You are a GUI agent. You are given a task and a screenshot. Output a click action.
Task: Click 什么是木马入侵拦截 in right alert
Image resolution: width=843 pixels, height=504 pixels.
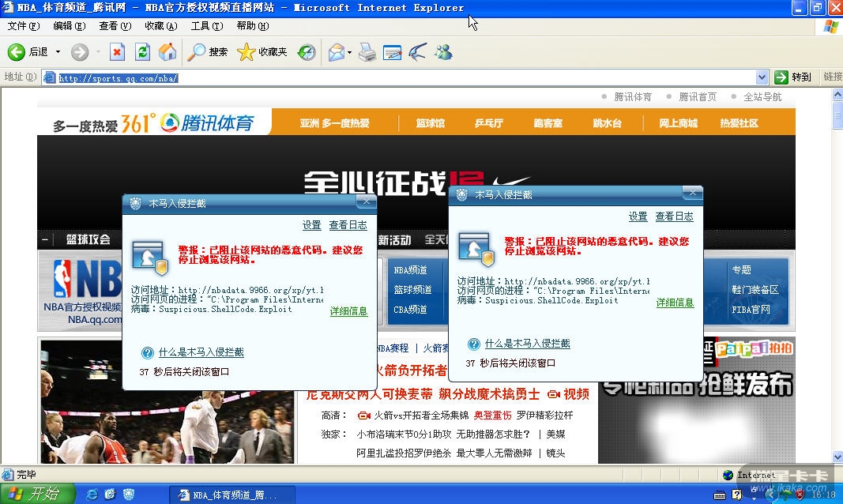(x=528, y=344)
